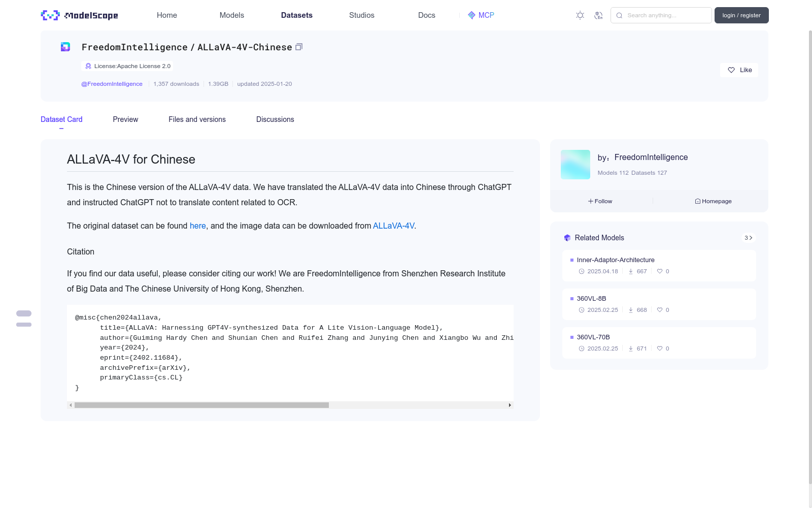Click the page vertical scrollbar

click(810, 257)
